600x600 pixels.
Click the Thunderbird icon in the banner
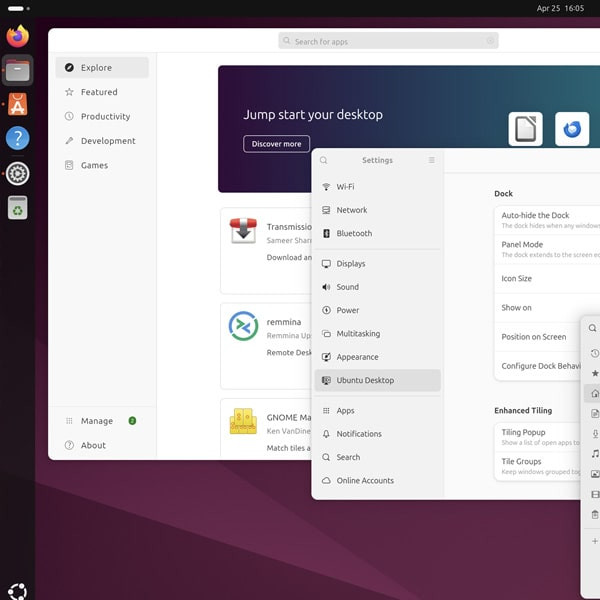pyautogui.click(x=572, y=129)
